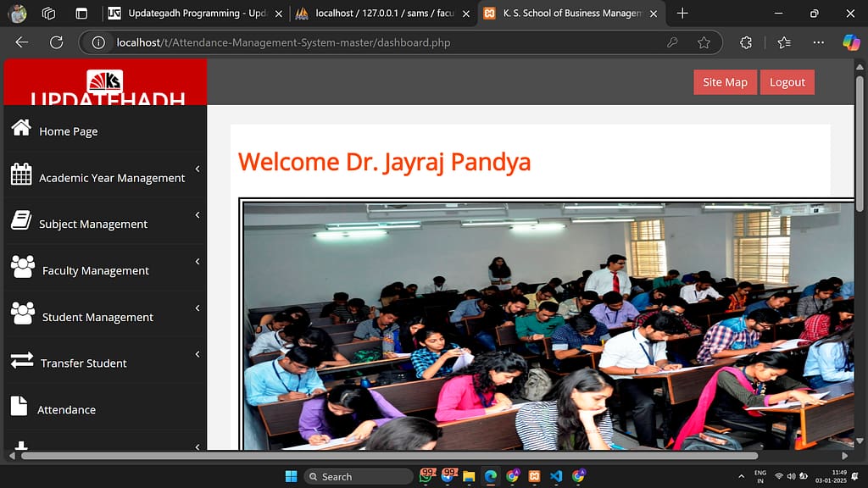Select the calendar icon beside Academic Year Management
This screenshot has height=488, width=868.
coord(23,175)
